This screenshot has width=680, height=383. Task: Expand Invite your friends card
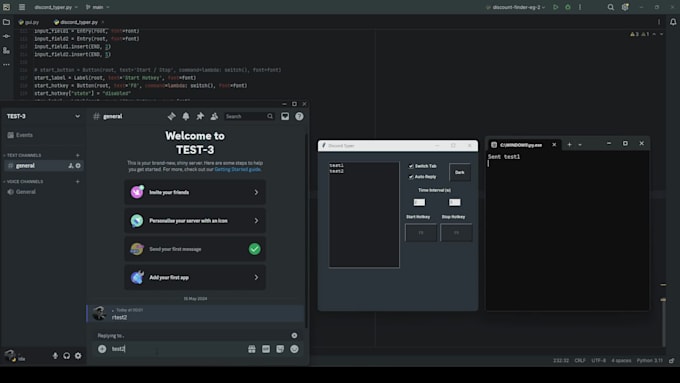(x=195, y=192)
